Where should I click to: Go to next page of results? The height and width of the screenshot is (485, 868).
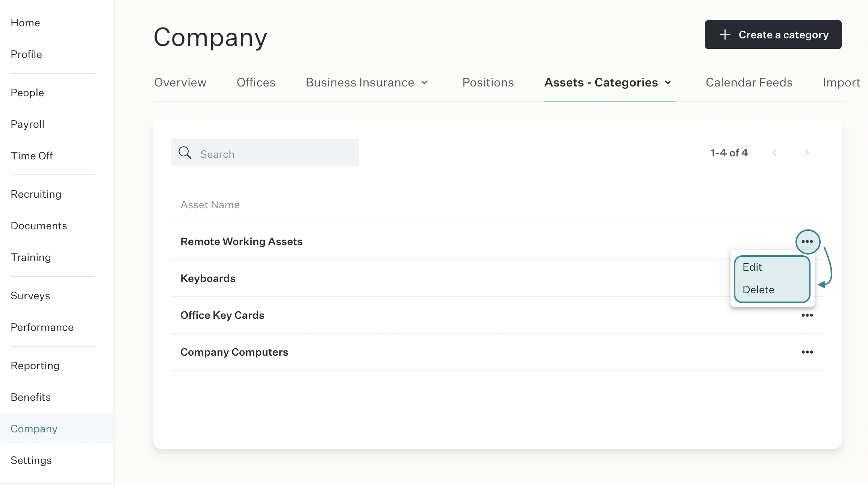click(807, 153)
